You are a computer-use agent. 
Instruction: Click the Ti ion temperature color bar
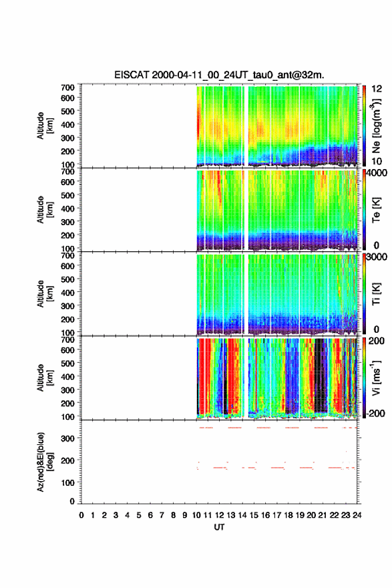(x=364, y=294)
